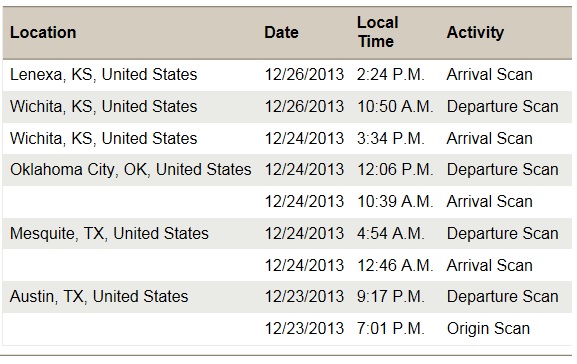This screenshot has width=577, height=364.
Task: Click the 3:34 P.M. time entry
Action: pos(390,139)
